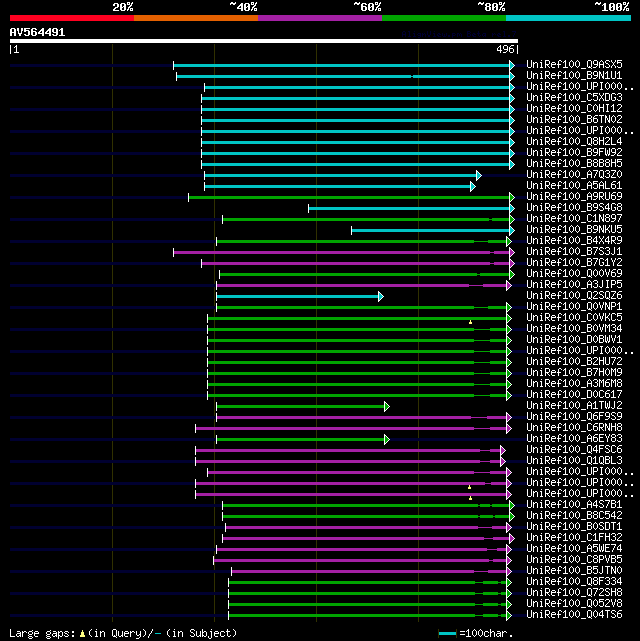Click the cyan arrowhead ending the A7Q3Z0 alignment
The image size is (640, 641).
click(479, 176)
